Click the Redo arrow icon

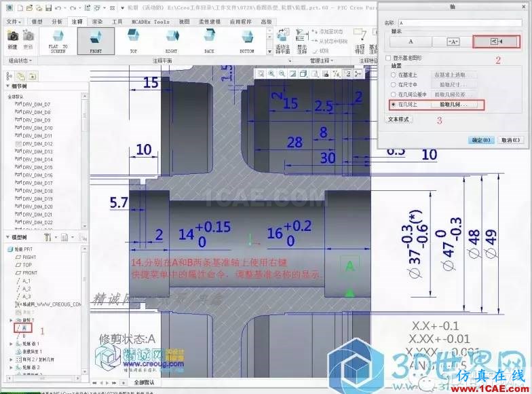[73, 8]
